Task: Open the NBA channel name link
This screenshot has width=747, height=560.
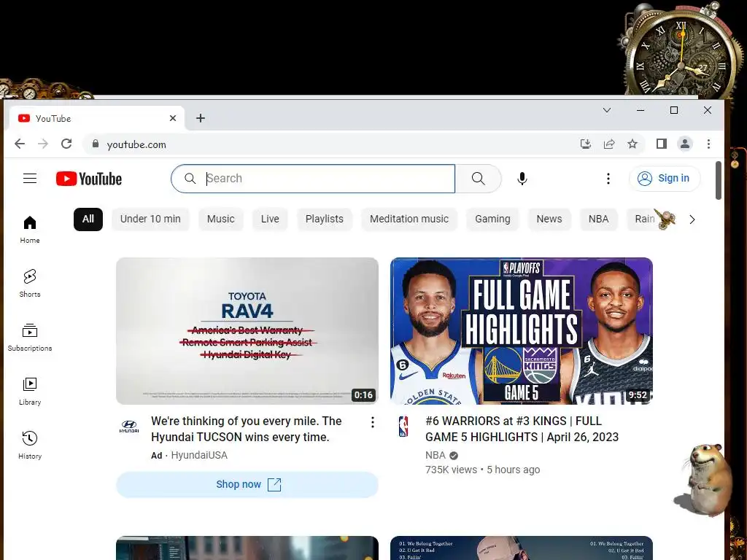Action: (x=436, y=455)
